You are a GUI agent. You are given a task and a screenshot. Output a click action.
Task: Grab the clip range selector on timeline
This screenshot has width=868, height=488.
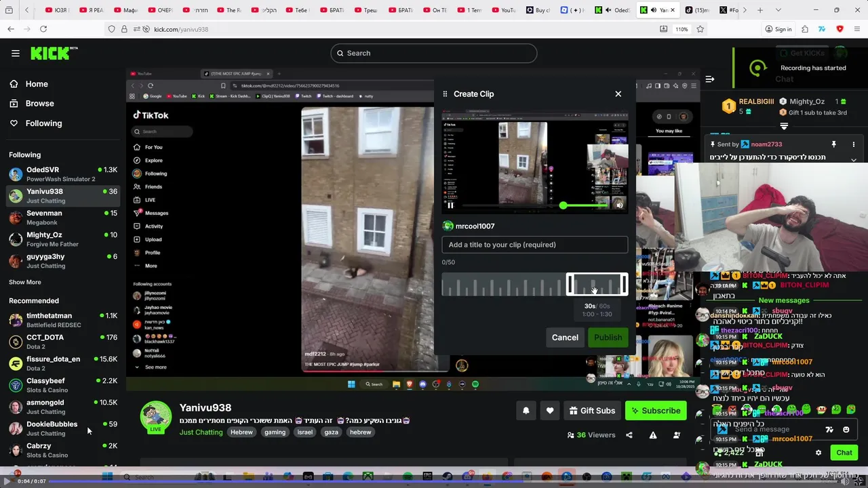[x=597, y=285]
